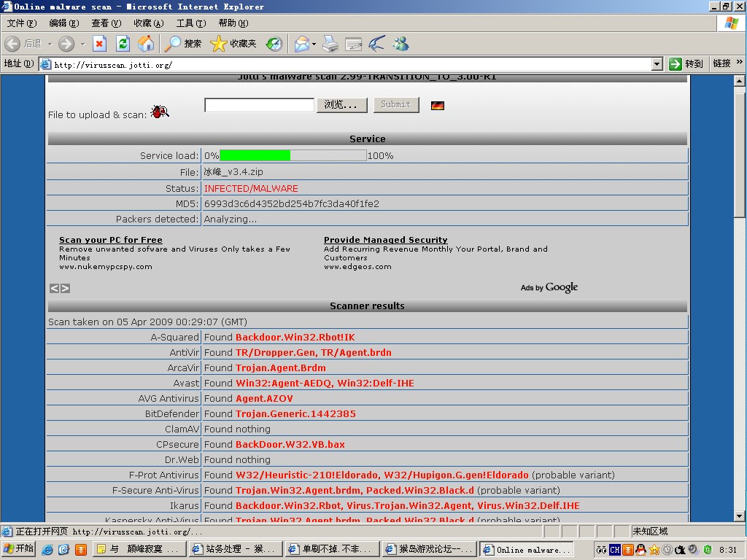Launch Internet Explorer from quick launch
The height and width of the screenshot is (560, 747).
[47, 550]
